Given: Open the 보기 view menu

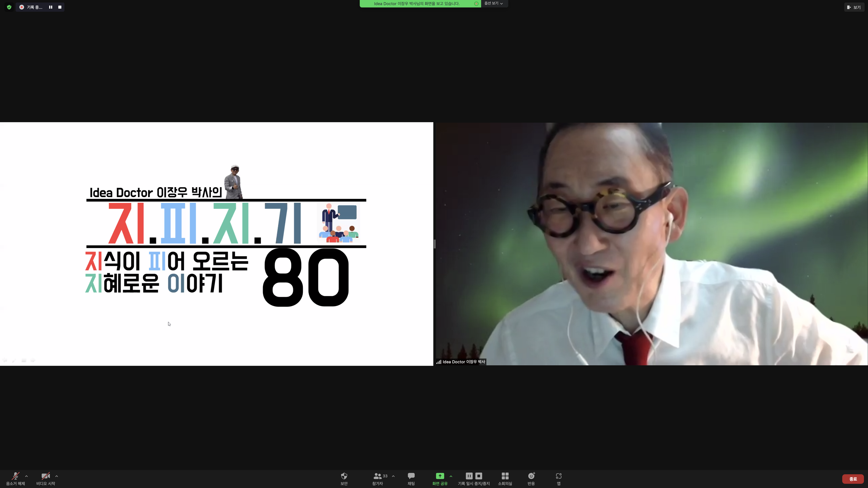Looking at the screenshot, I should 854,7.
